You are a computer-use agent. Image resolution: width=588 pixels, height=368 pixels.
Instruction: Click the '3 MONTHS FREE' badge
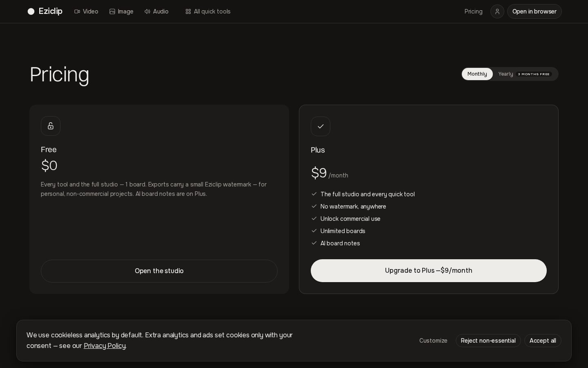(534, 74)
